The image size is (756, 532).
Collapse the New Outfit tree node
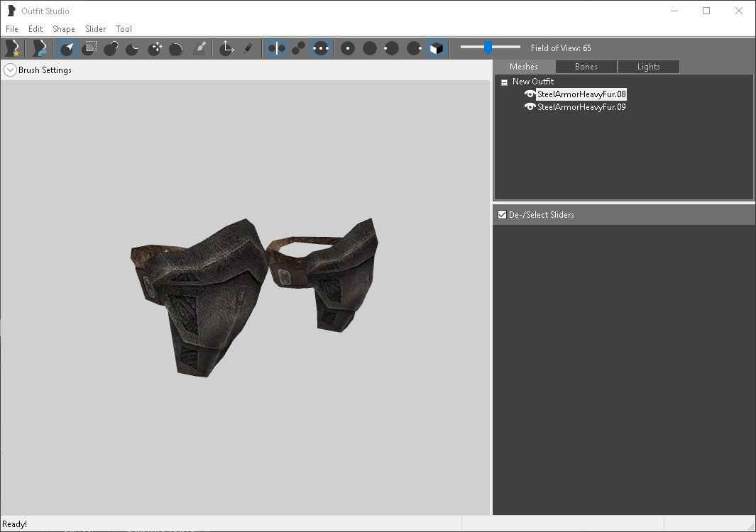504,82
